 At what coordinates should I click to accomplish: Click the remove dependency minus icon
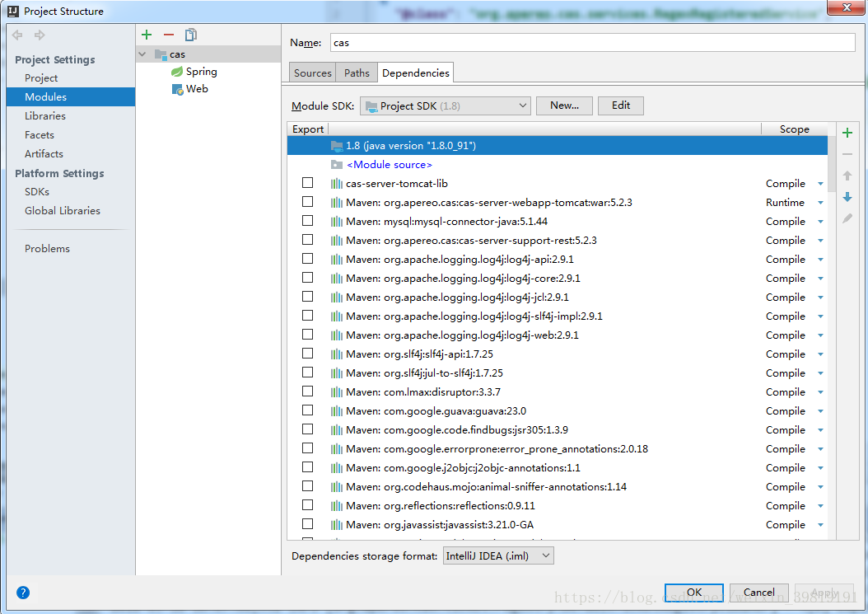[847, 155]
